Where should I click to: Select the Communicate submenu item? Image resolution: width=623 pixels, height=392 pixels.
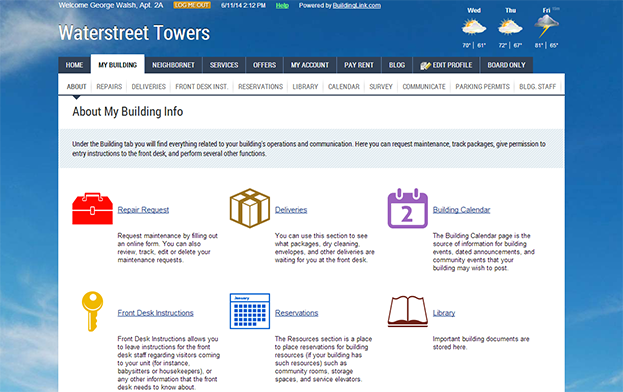[x=424, y=87]
